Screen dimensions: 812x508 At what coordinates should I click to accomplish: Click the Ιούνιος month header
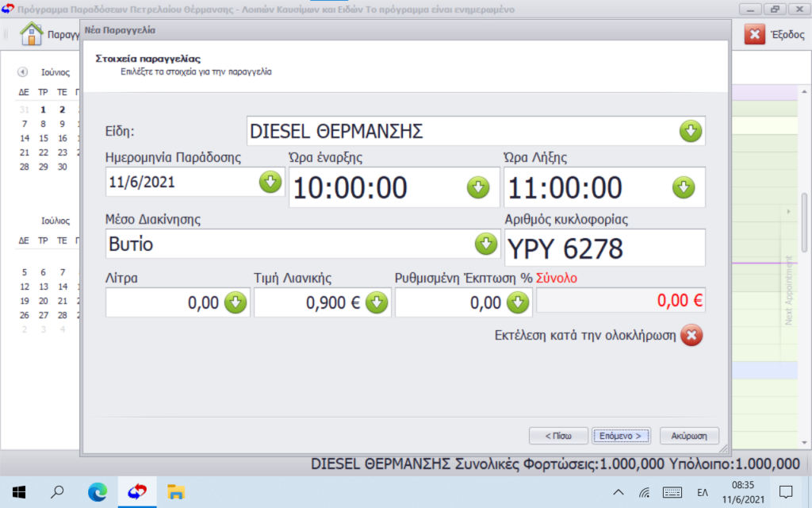tap(56, 72)
